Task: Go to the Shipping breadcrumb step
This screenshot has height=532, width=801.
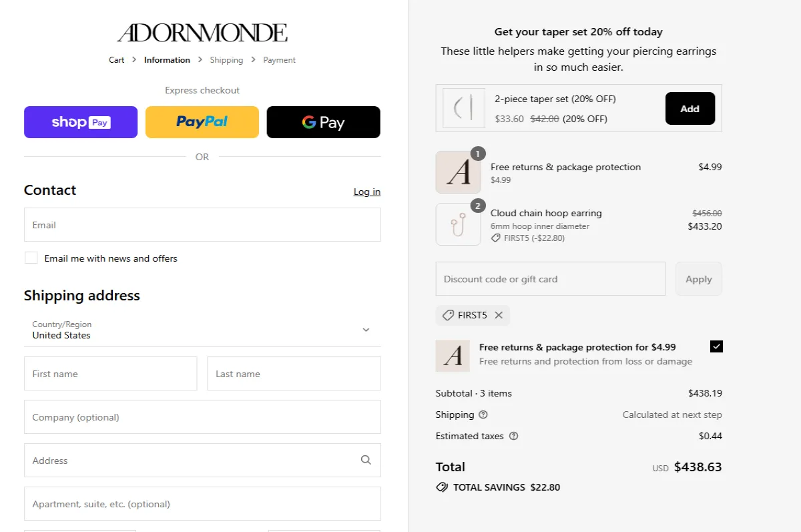Action: [226, 59]
